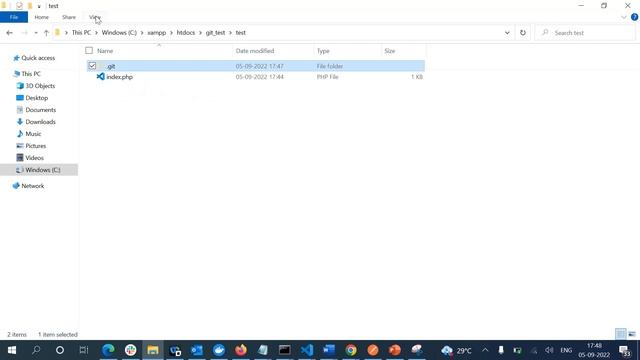
Task: Select Windows (C:) in the sidebar
Action: coord(39,170)
